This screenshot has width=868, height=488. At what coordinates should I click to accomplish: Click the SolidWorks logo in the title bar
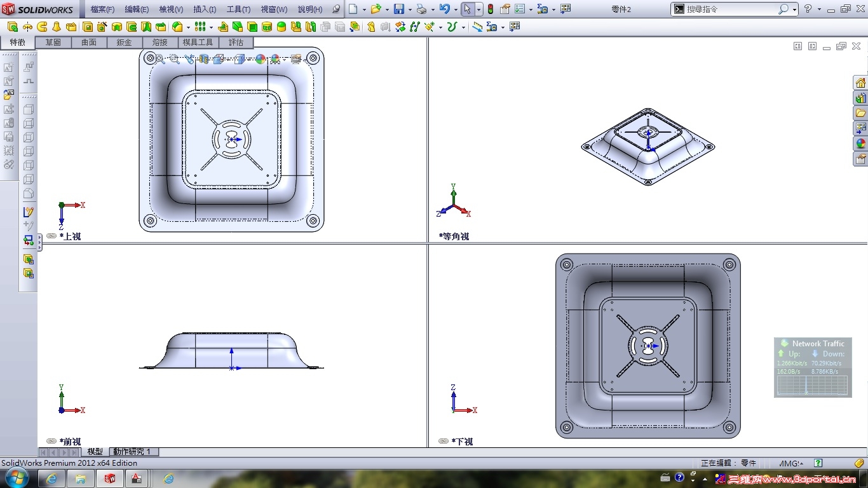pos(38,10)
